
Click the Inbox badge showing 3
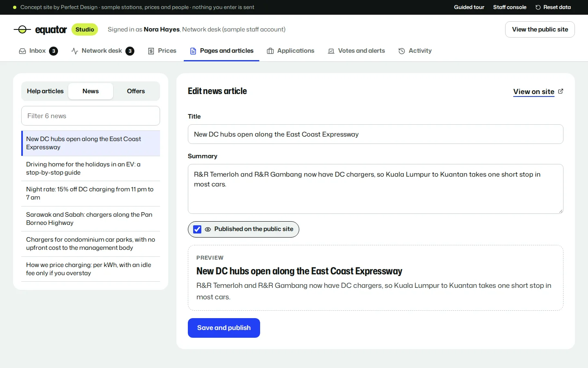(53, 51)
